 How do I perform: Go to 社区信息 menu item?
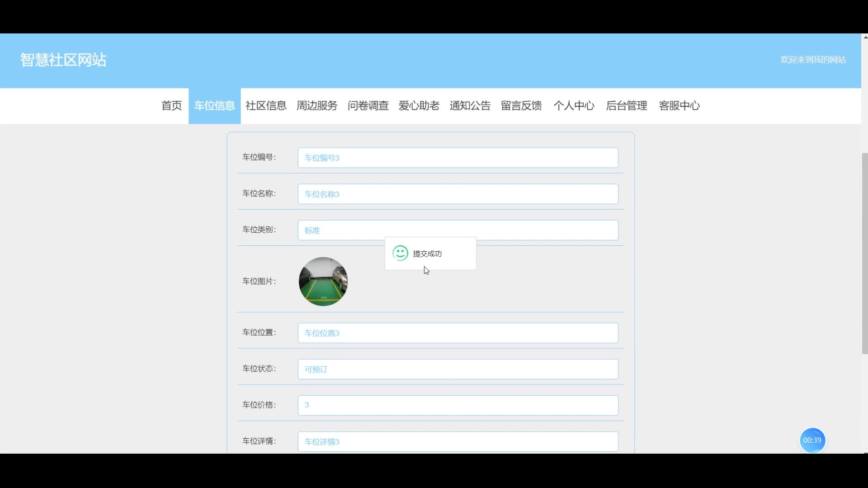tap(266, 106)
